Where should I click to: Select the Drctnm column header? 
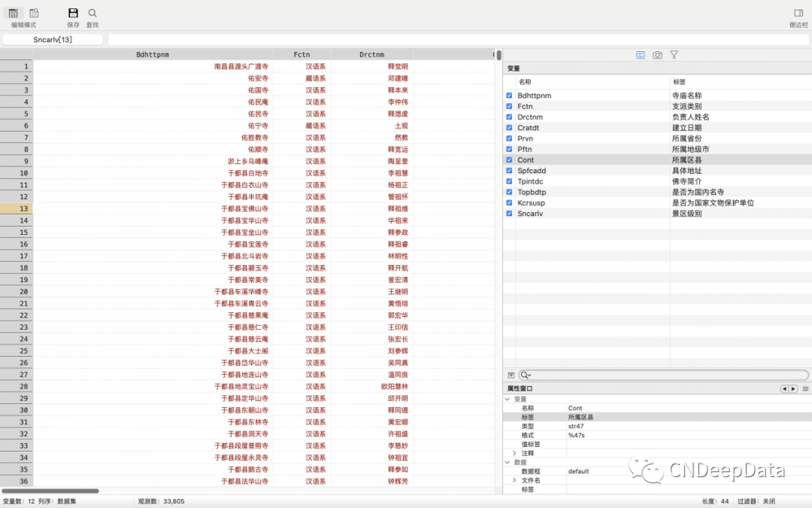(372, 54)
